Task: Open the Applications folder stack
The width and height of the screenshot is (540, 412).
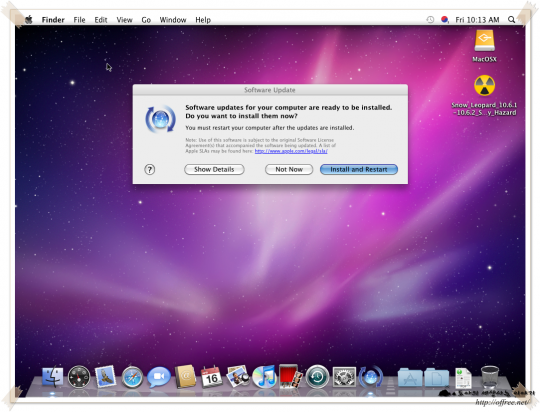Action: tap(410, 377)
